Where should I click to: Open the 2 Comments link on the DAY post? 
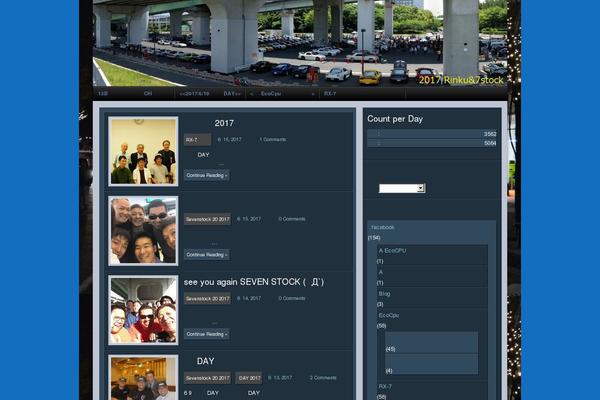click(323, 378)
